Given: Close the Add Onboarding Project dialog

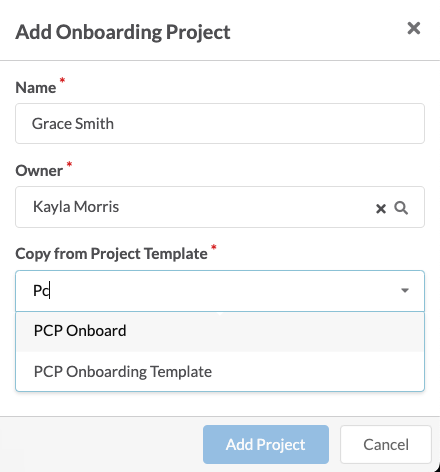Looking at the screenshot, I should click(414, 28).
